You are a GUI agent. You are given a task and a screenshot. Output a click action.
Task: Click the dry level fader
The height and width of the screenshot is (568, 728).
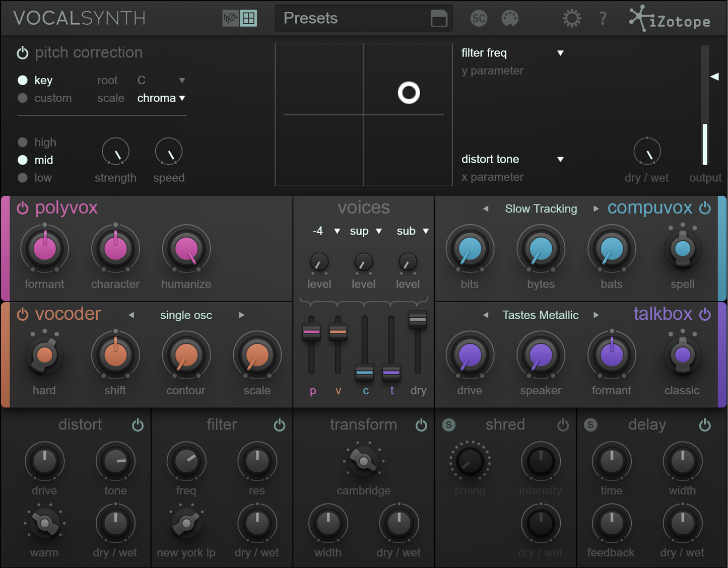[418, 319]
